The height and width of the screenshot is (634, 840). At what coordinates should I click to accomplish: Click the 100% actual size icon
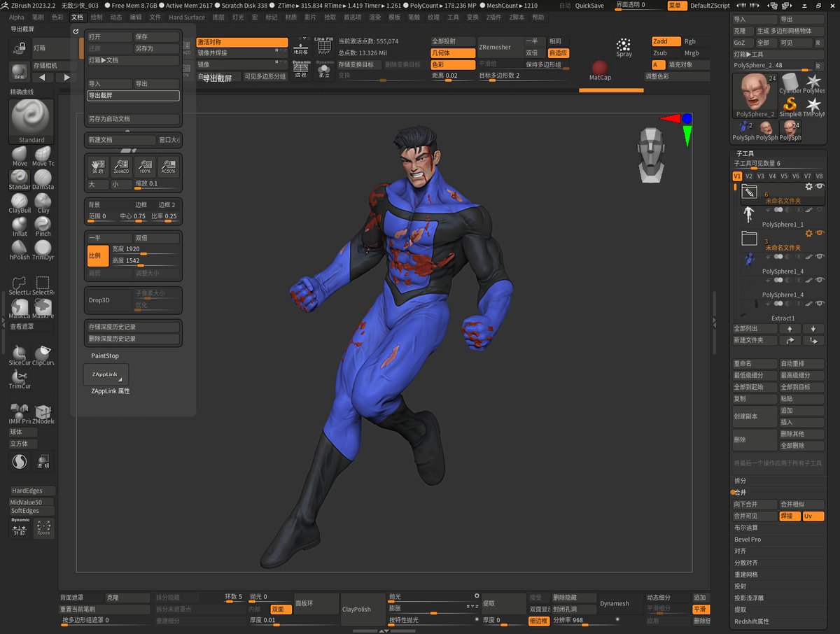145,167
